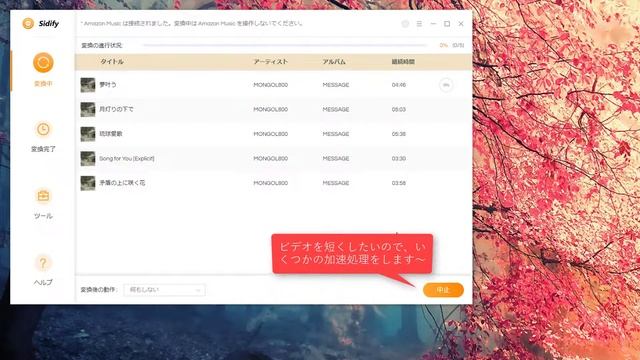Select the song title 琉球愛歌
The width and height of the screenshot is (640, 360).
tap(111, 134)
